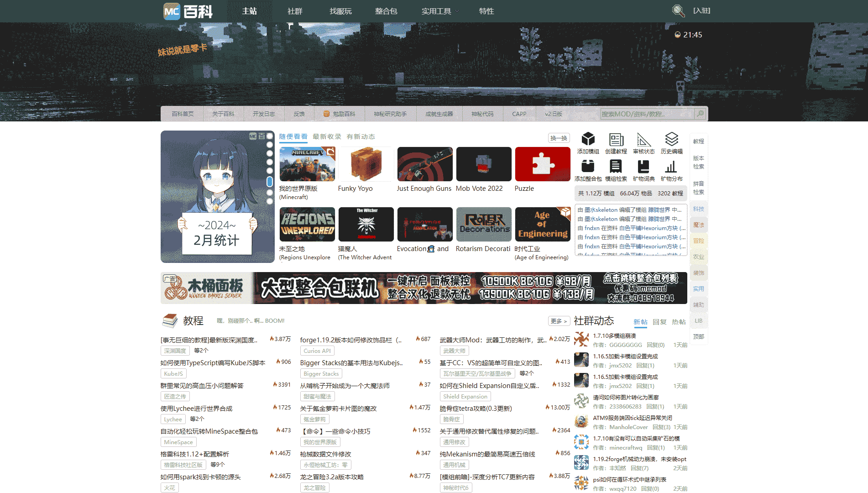Open the Age of Engineering thumbnail

[543, 224]
